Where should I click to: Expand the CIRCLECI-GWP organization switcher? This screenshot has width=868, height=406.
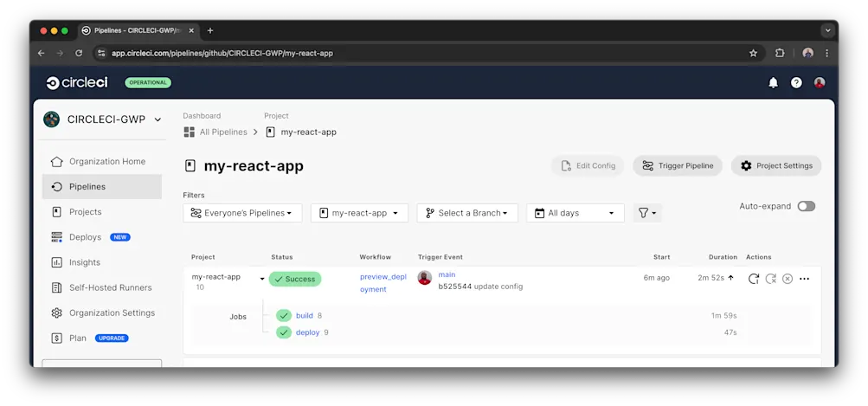pos(158,119)
